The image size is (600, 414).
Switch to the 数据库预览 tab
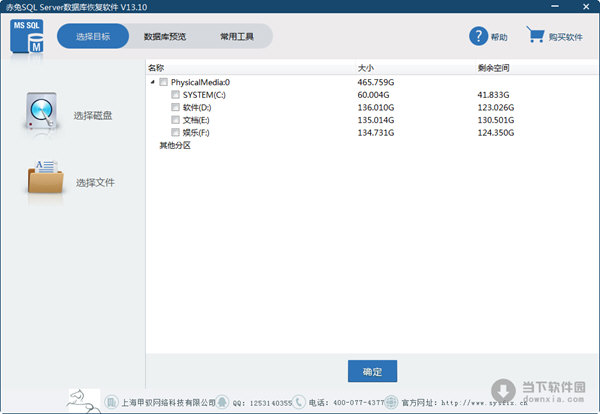(164, 37)
